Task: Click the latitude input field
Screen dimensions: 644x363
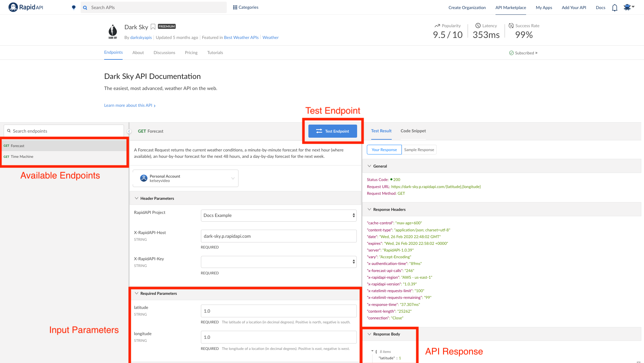Action: tap(278, 311)
